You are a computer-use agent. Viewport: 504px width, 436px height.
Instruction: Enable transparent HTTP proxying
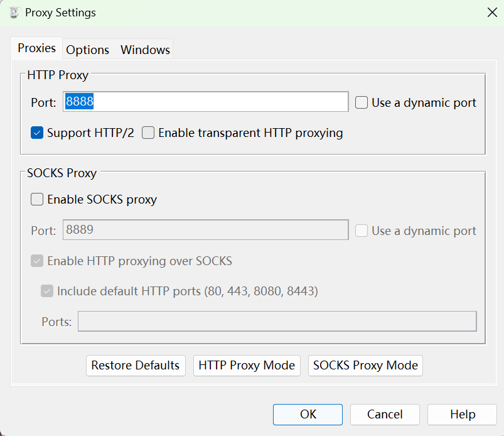(148, 133)
